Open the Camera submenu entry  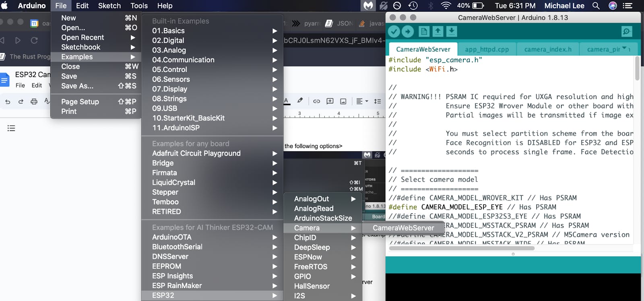point(323,228)
